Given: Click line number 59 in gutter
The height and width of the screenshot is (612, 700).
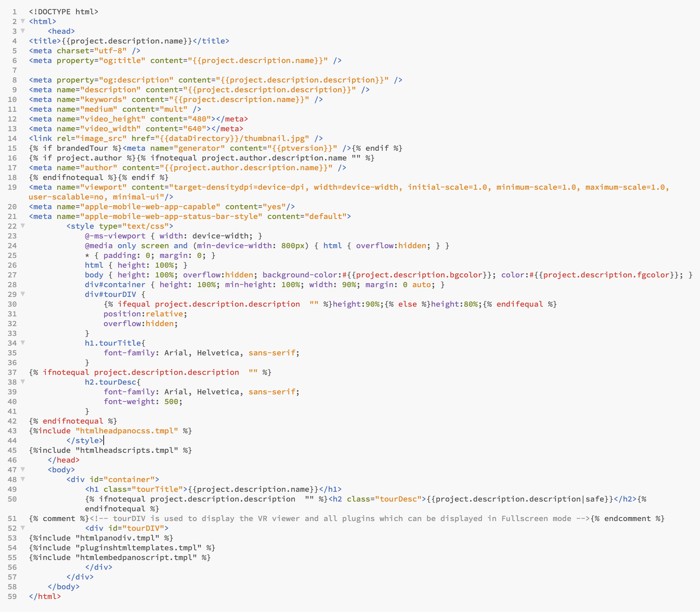Looking at the screenshot, I should point(12,597).
